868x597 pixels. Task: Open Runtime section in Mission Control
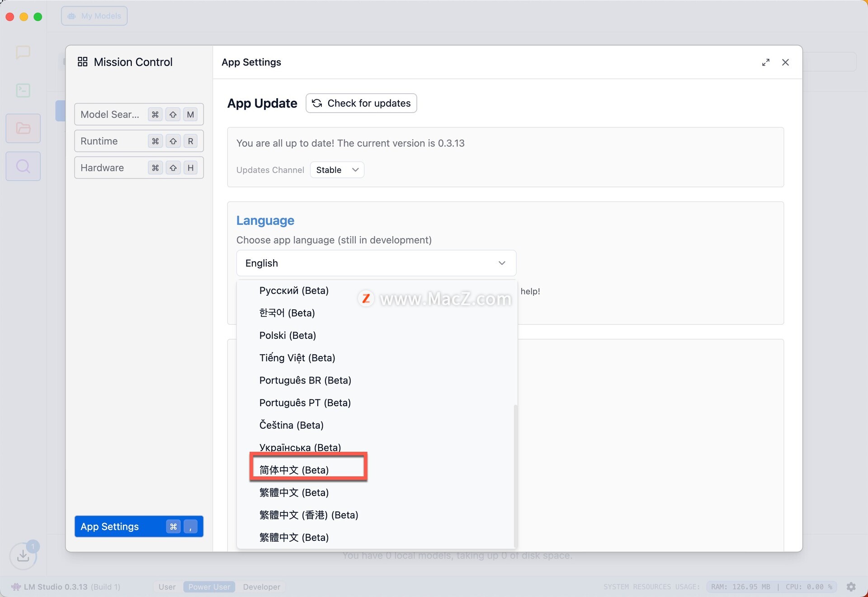coord(139,141)
